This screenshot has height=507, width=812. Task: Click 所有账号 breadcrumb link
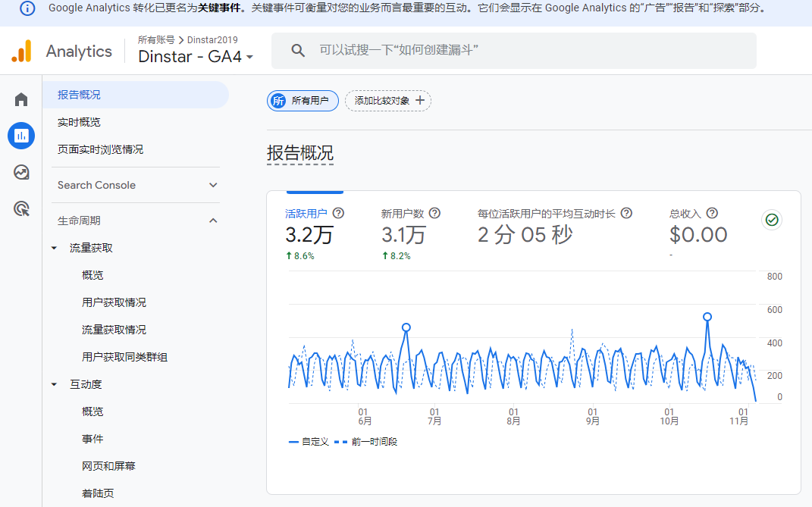click(x=156, y=40)
